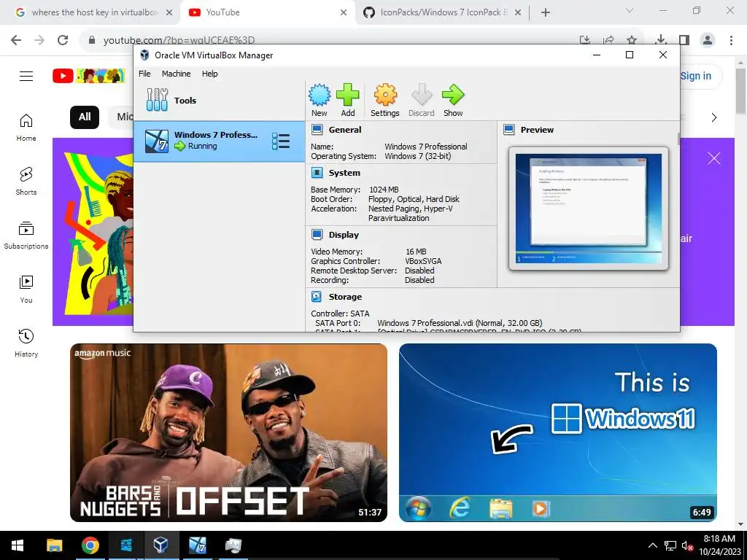Screen dimensions: 747x560
Task: Open Windows 7 VM list menu icon
Action: click(281, 141)
